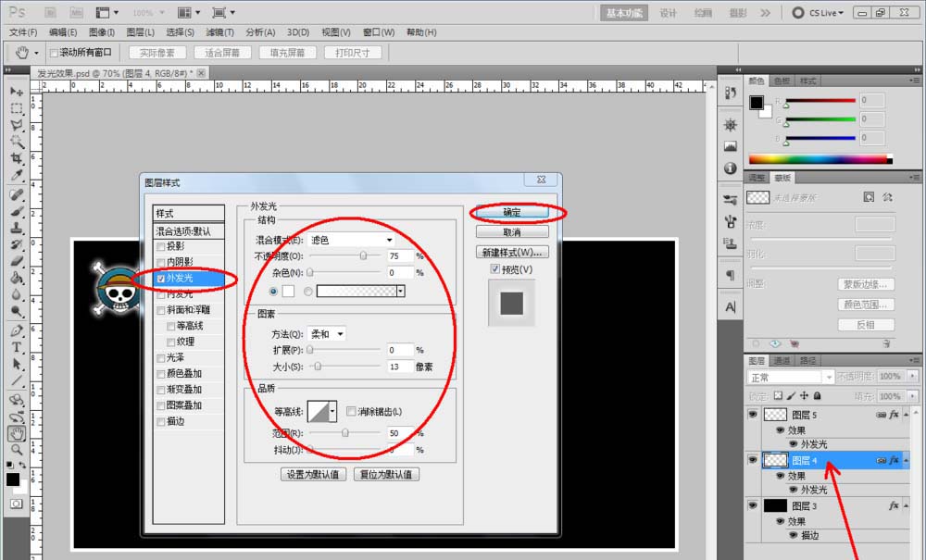Enable the 投影 drop shadow checkbox

(x=160, y=246)
